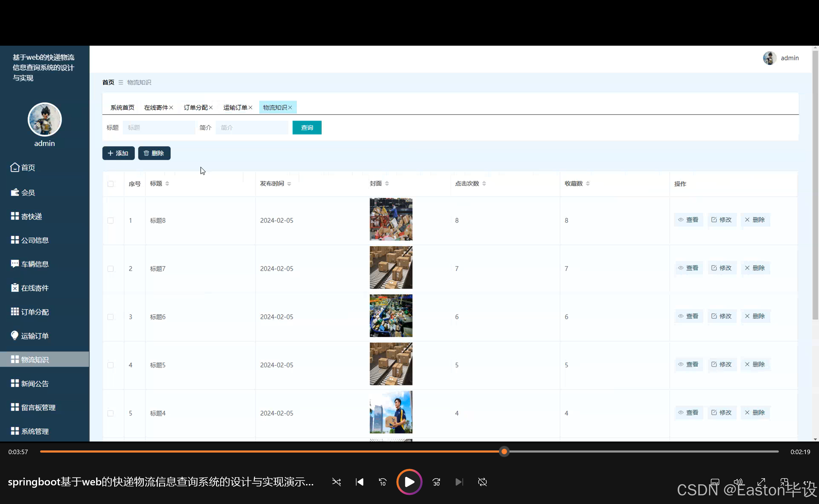Skip forward 30 seconds
Viewport: 819px width, 504px height.
[436, 482]
